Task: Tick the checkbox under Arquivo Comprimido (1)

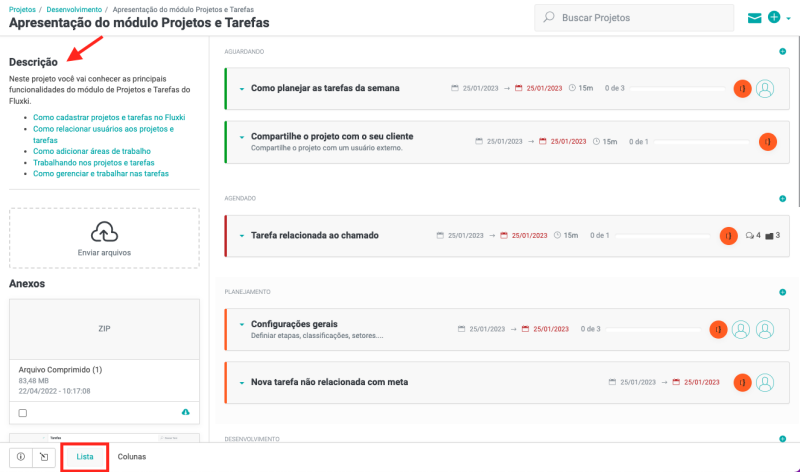Action: [x=23, y=412]
